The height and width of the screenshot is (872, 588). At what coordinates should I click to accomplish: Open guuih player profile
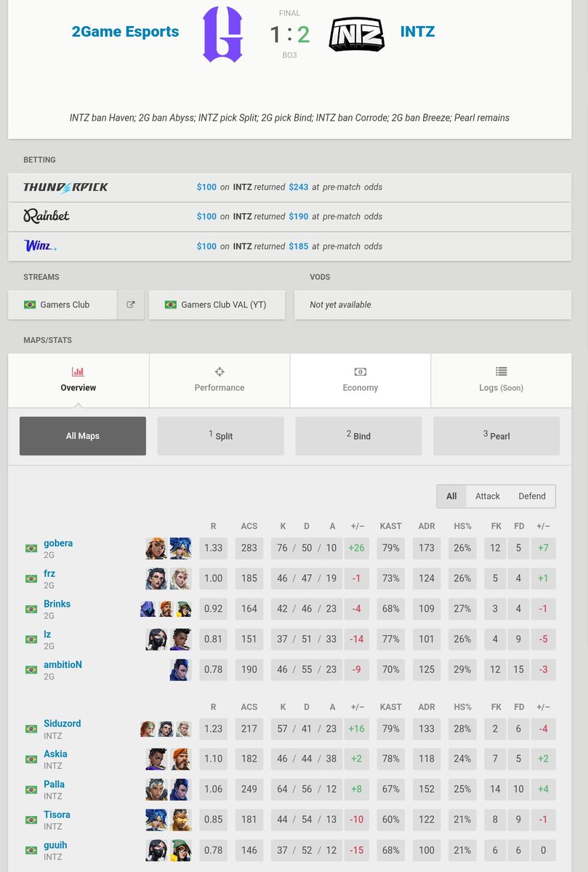pyautogui.click(x=55, y=846)
